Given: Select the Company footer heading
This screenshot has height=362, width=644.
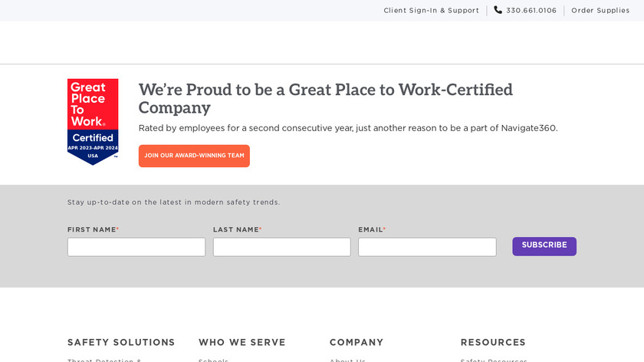Looking at the screenshot, I should coord(356,342).
